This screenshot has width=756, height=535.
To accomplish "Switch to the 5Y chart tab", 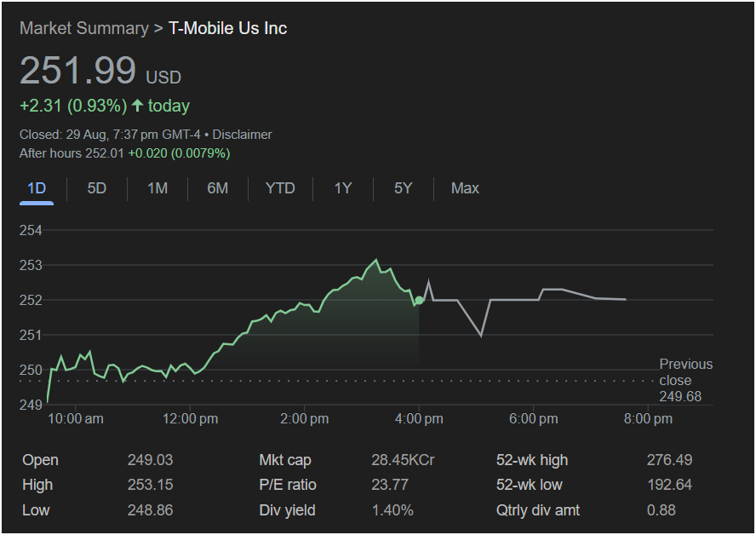I will (x=403, y=188).
